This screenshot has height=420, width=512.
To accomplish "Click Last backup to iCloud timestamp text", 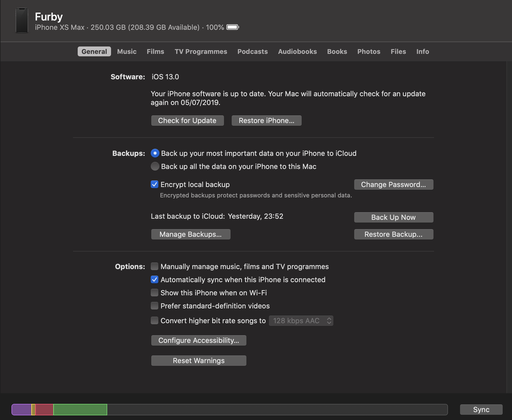I will (217, 216).
